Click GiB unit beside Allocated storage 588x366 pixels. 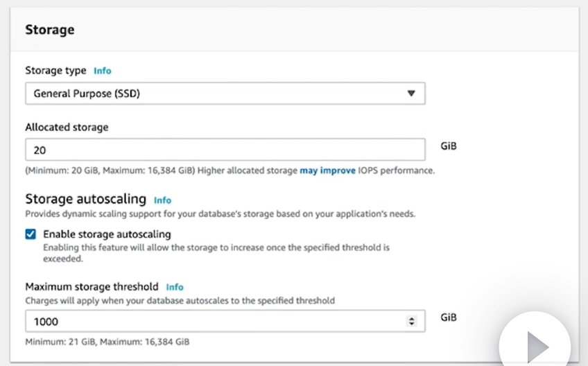(x=449, y=146)
